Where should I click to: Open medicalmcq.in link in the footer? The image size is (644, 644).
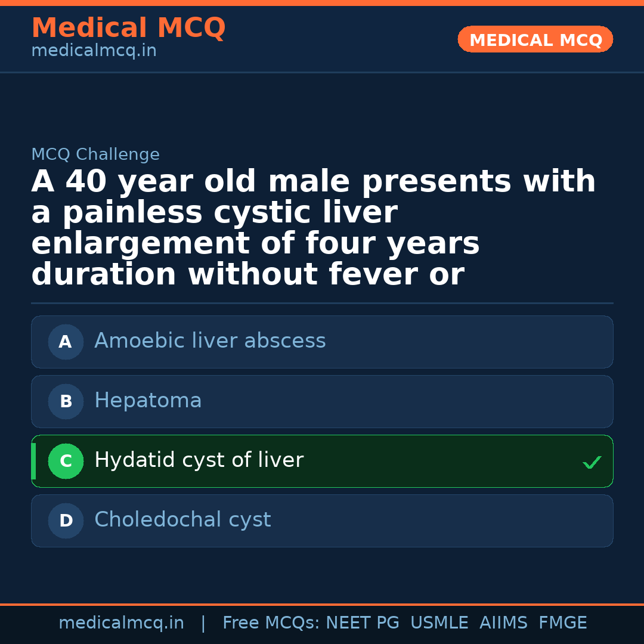(x=121, y=623)
